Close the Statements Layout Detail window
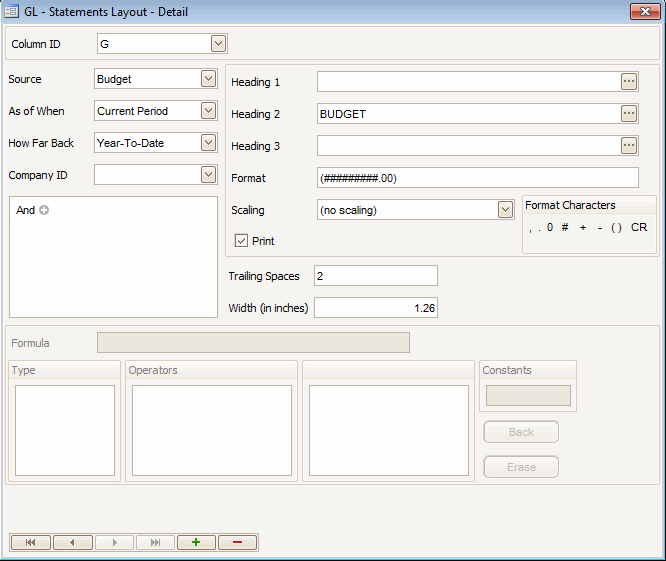Screen dimensions: 666x561 (x=643, y=12)
